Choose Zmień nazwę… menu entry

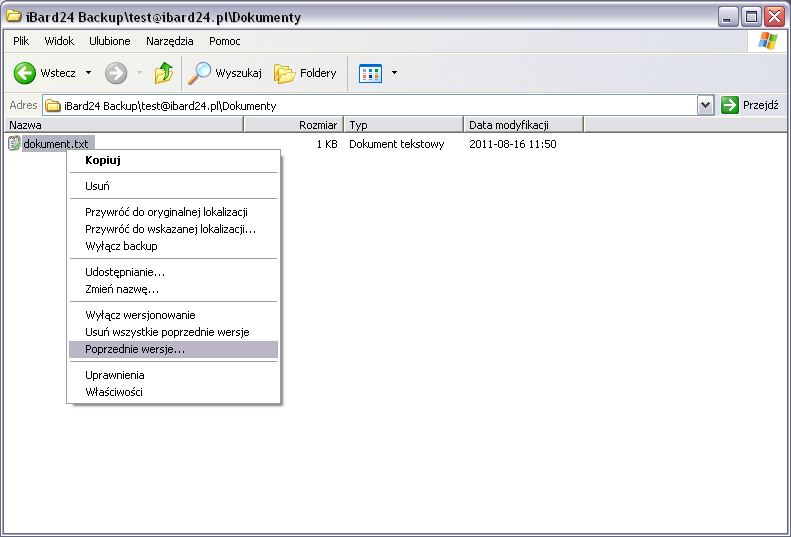click(x=174, y=289)
